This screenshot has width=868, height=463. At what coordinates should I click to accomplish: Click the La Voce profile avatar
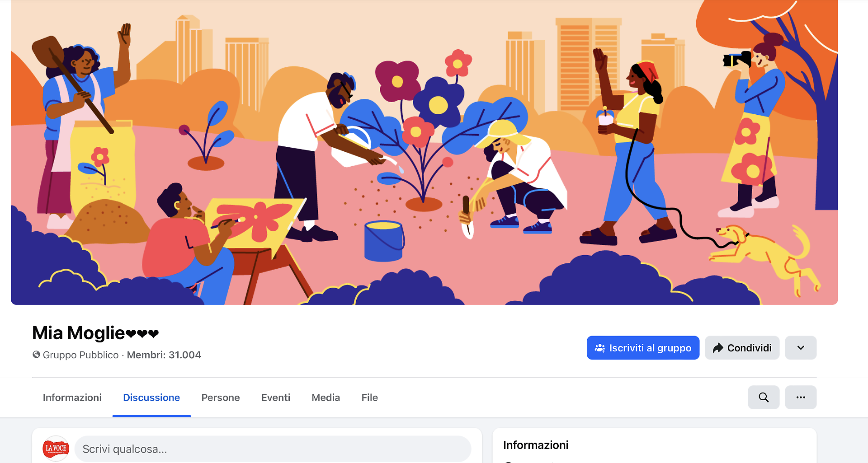coord(56,449)
